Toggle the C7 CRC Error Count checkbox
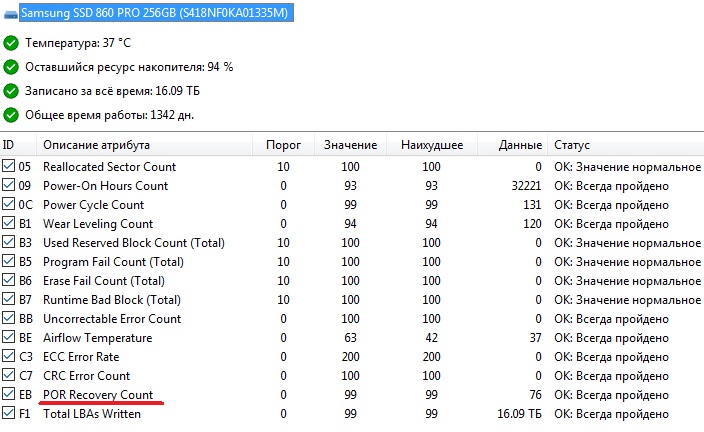Image resolution: width=704 pixels, height=432 pixels. [x=8, y=375]
